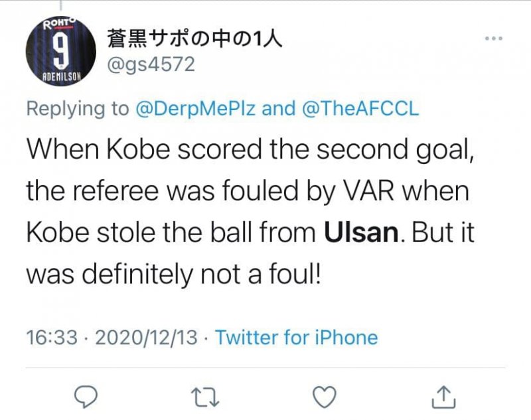Select the 2020/12/13 date text
The image size is (531, 420).
pyautogui.click(x=147, y=337)
